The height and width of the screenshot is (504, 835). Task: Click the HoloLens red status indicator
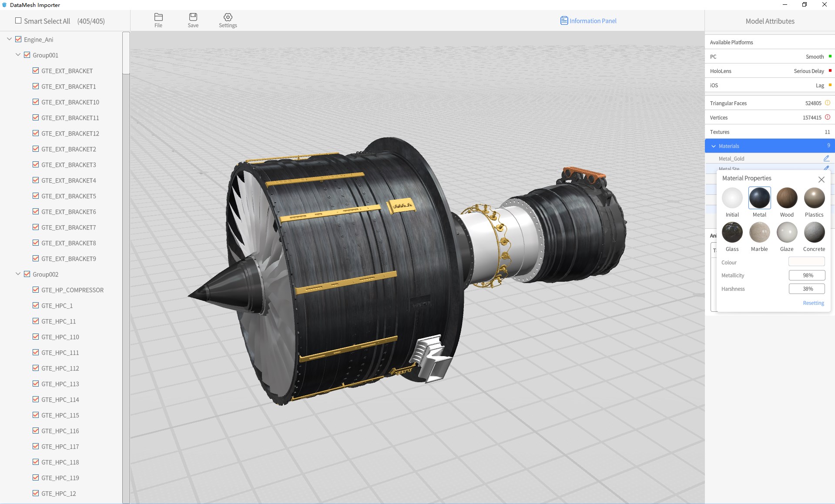point(830,70)
